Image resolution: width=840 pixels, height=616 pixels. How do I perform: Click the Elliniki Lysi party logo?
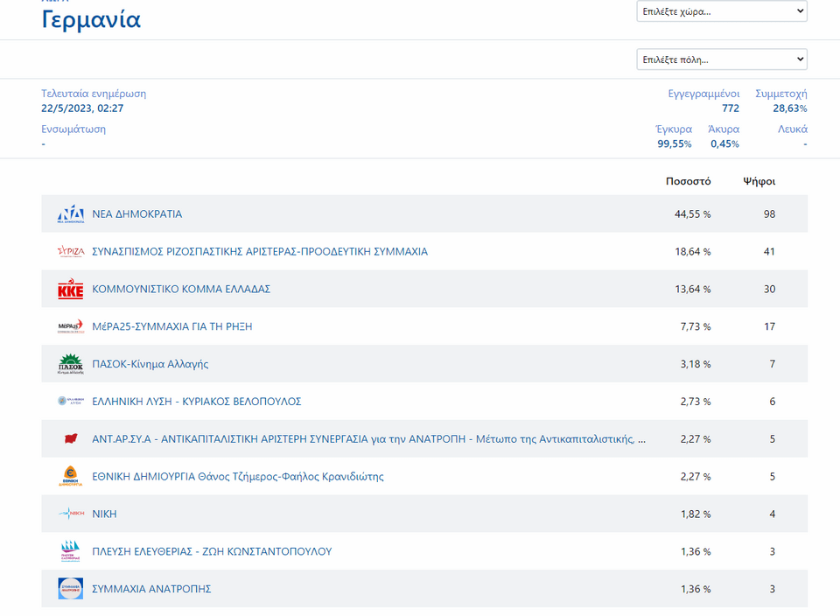point(71,401)
